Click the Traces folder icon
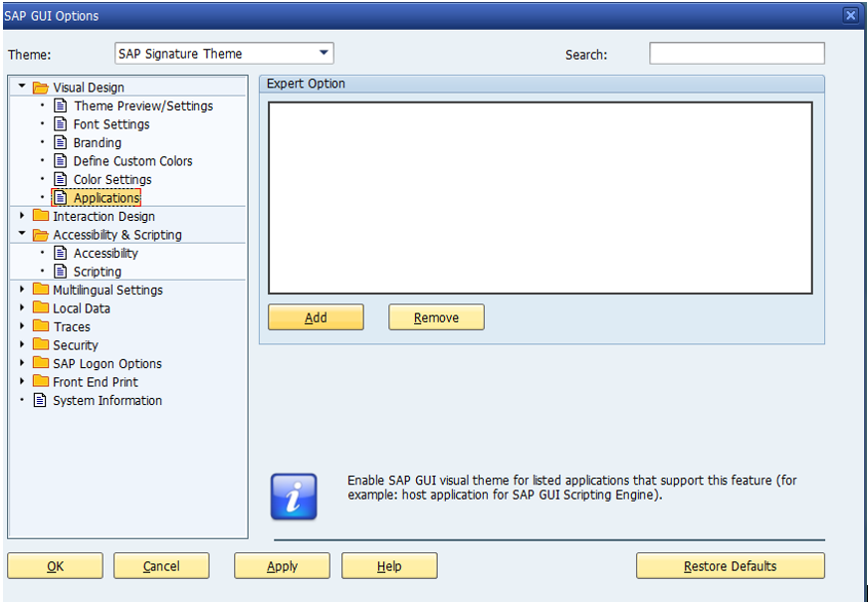The image size is (868, 602). point(41,326)
